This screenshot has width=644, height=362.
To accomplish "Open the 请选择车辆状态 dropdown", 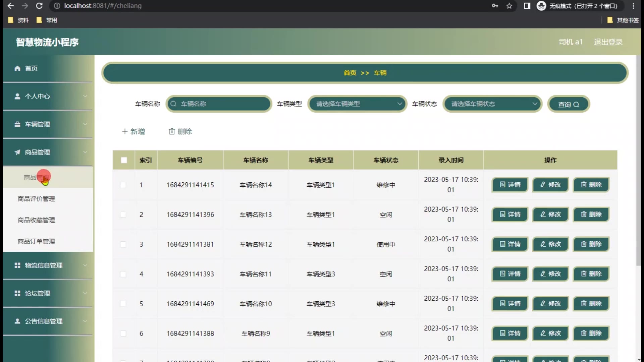I will (x=492, y=104).
